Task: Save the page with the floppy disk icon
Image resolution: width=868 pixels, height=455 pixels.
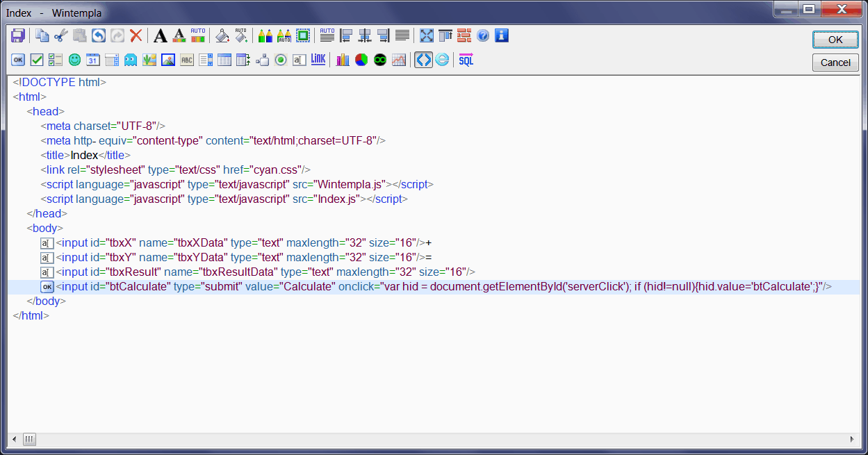Action: (18, 35)
